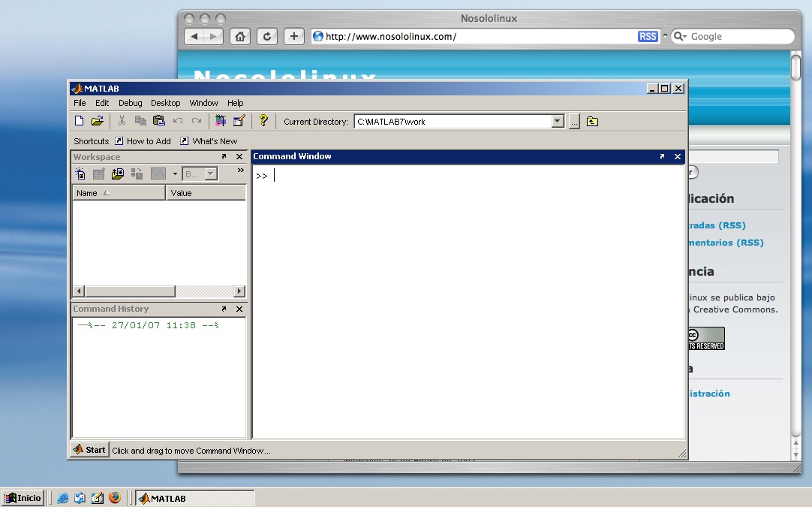Click the Current Directory path field
The height and width of the screenshot is (507, 812).
(453, 122)
